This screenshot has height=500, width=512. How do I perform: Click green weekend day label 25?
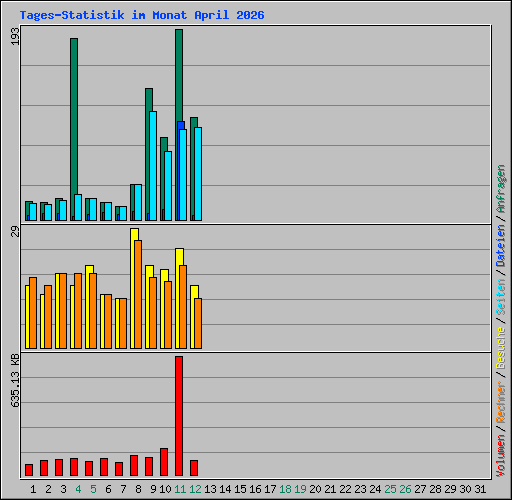(390, 489)
